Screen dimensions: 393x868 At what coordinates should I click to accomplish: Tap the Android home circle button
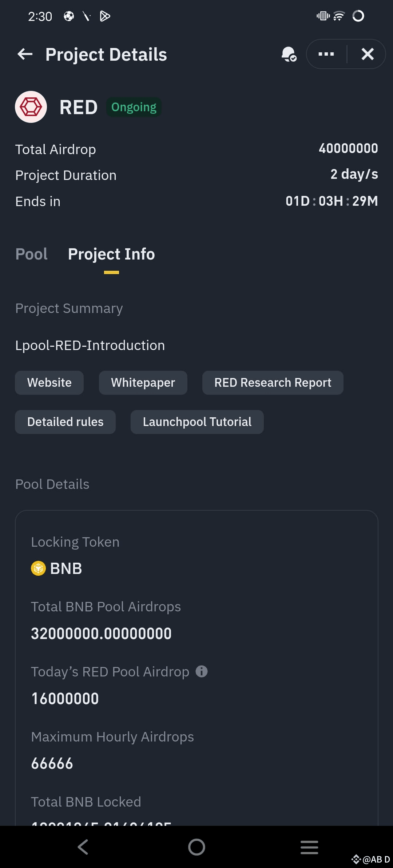pos(196,847)
